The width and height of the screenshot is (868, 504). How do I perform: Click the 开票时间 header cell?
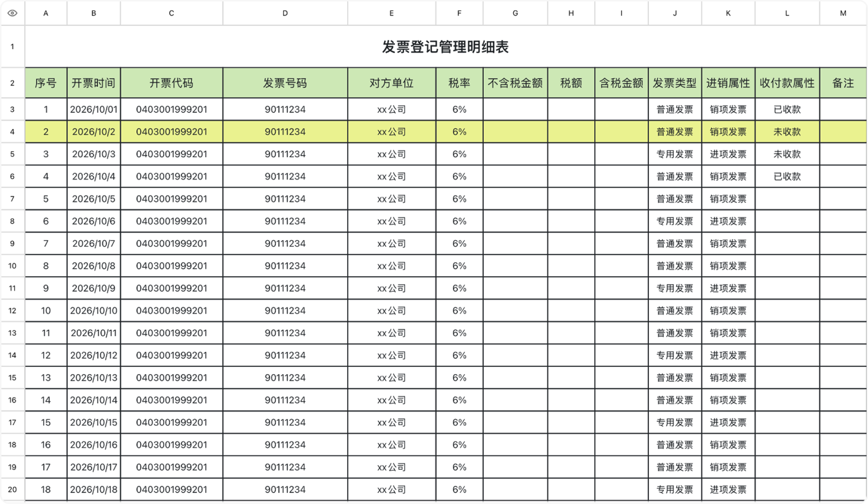point(93,83)
